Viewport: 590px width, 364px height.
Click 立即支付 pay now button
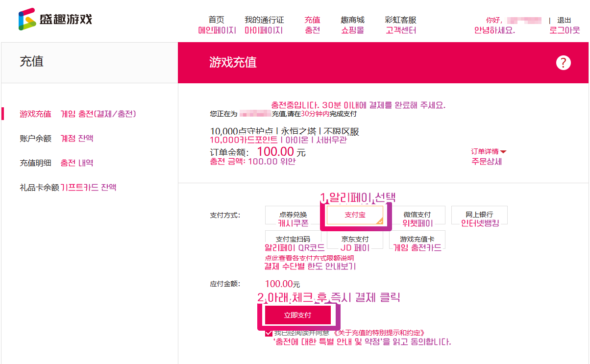298,315
